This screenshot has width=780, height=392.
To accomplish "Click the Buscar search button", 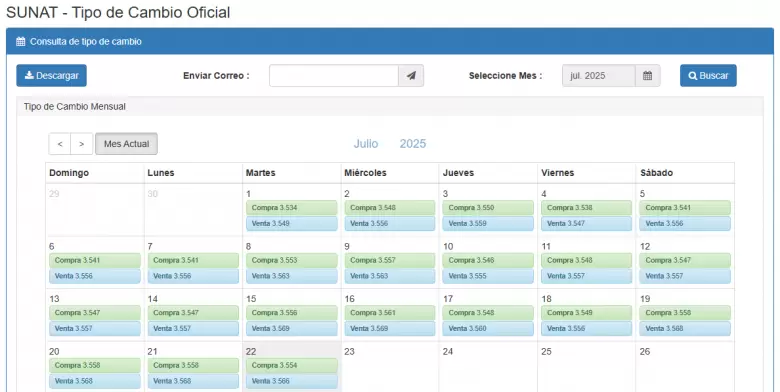I will tap(708, 76).
